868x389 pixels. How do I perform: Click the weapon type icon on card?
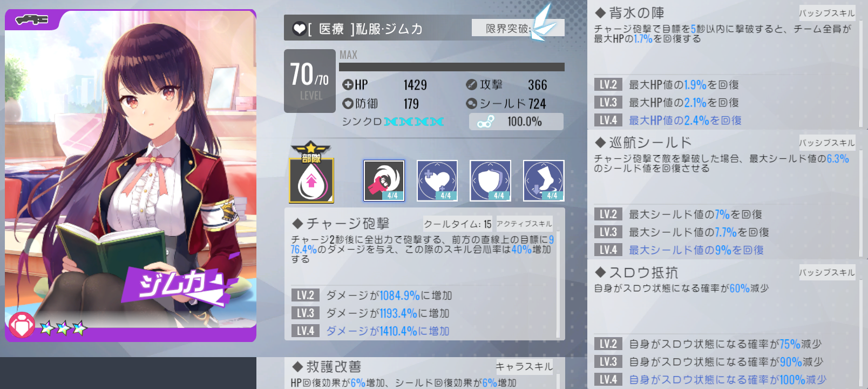(x=32, y=20)
